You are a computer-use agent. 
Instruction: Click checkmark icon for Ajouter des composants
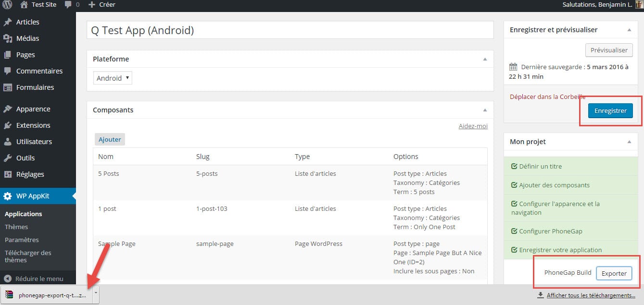[x=514, y=185]
